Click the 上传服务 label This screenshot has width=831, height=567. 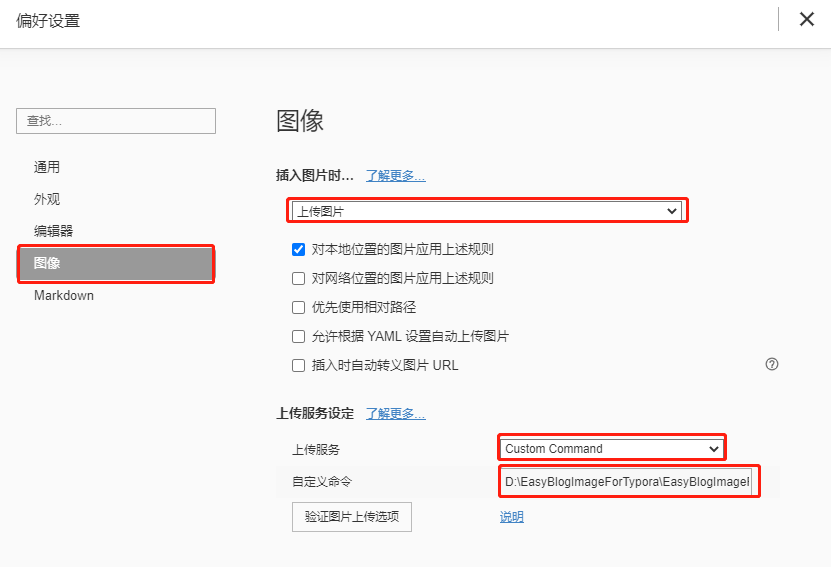pyautogui.click(x=316, y=450)
